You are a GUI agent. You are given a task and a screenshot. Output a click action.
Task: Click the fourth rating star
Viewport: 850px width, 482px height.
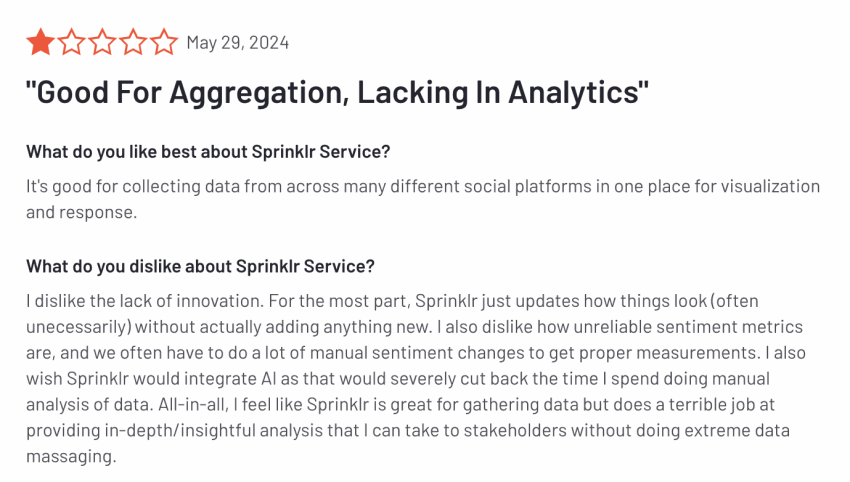(133, 42)
